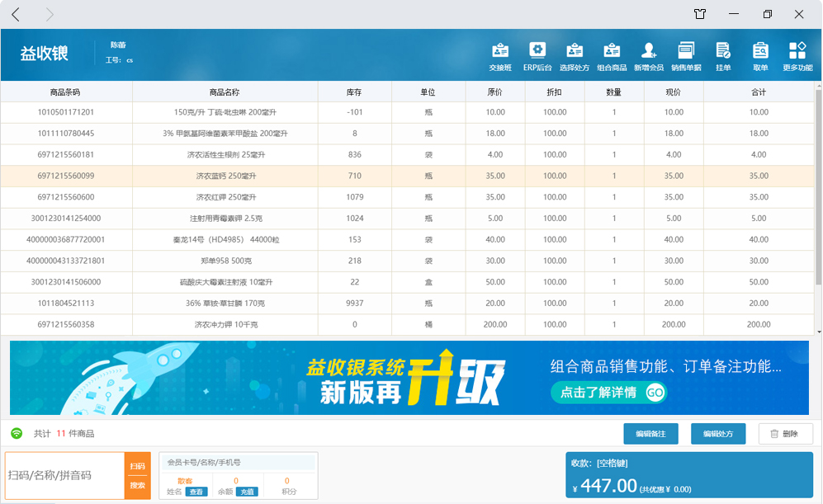The width and height of the screenshot is (823, 504).
Task: Click the 挂单 hold order icon
Action: 723,55
